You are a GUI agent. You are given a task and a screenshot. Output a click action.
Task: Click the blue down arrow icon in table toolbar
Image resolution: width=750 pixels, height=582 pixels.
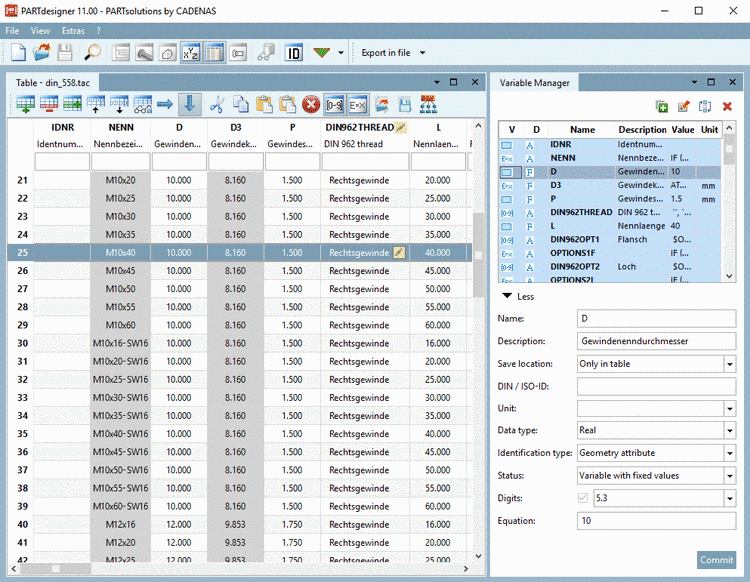190,104
